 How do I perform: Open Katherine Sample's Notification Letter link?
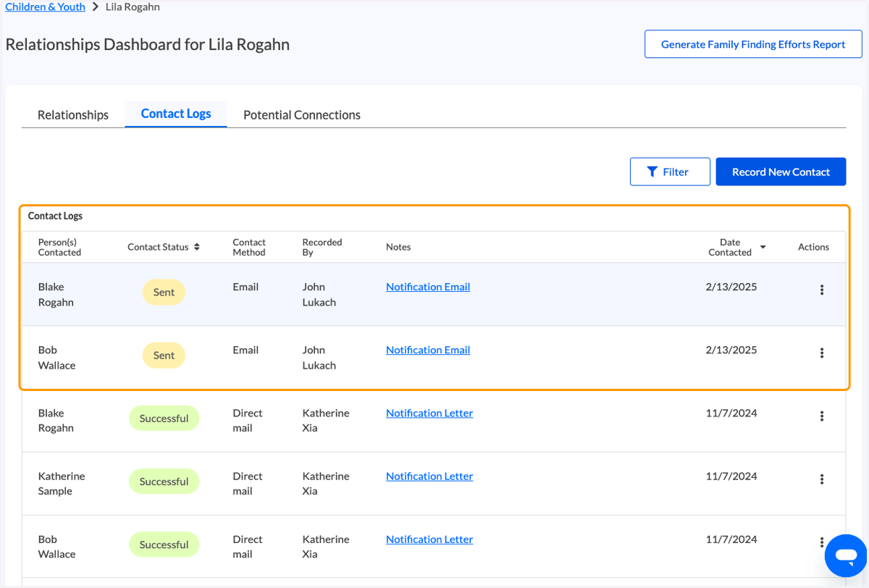(x=429, y=476)
